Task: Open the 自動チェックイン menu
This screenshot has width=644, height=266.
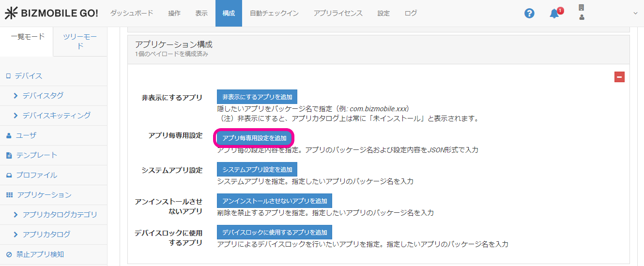Action: click(x=274, y=14)
